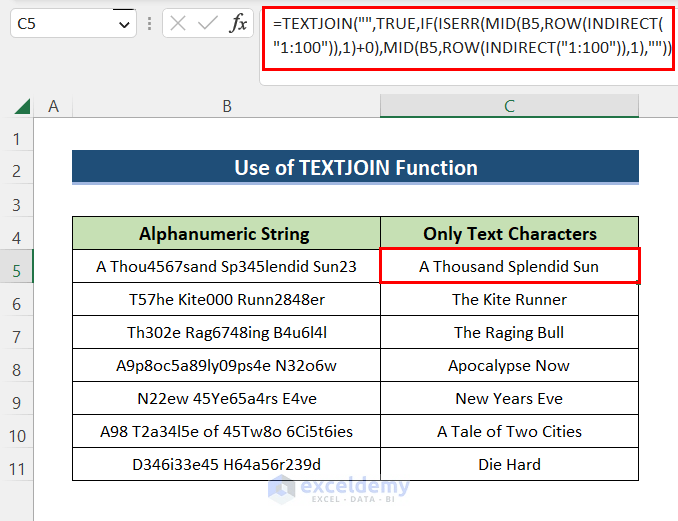Select cell 'T57he Kite000 Runn2848er'

point(227,299)
